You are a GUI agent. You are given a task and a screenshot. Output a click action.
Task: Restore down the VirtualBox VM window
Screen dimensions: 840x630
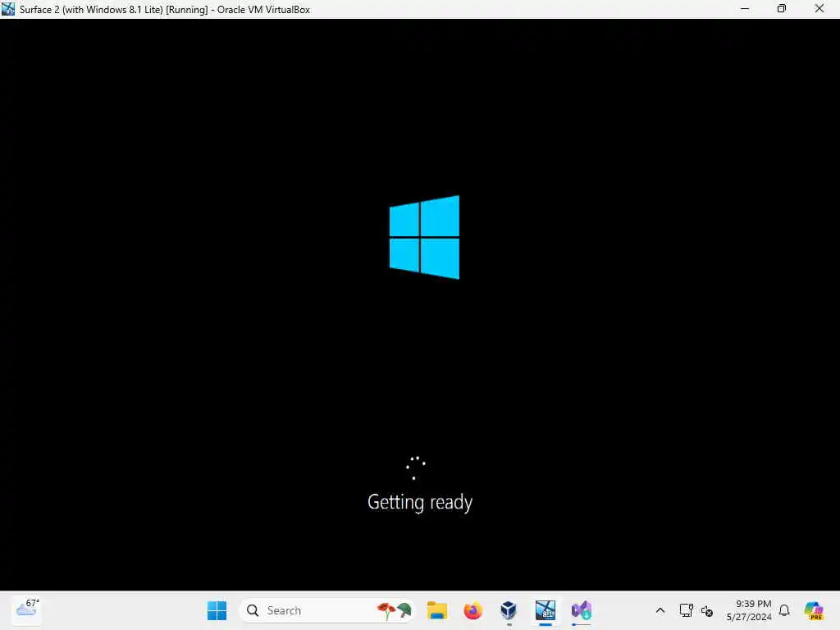[782, 9]
